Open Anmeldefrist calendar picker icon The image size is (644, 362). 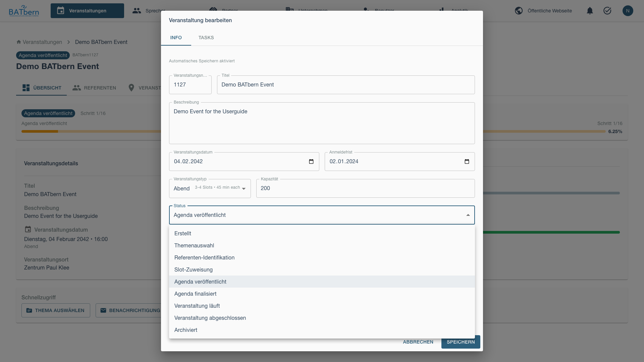[x=467, y=162]
